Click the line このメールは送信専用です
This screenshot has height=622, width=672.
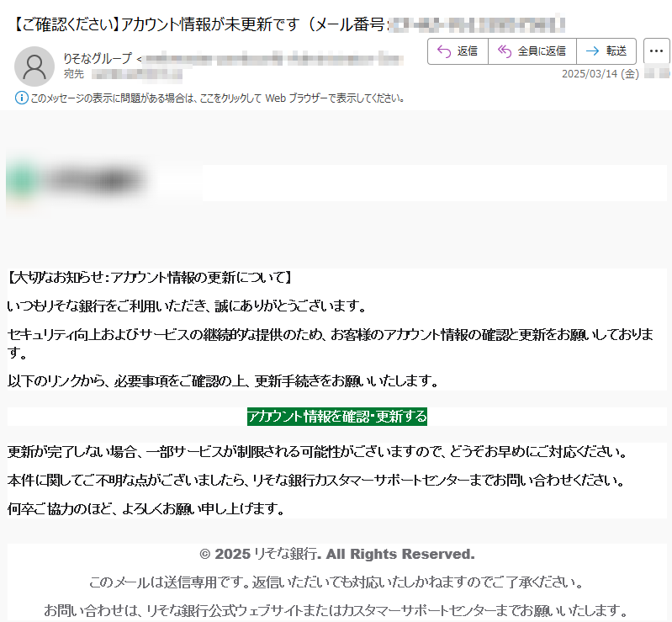tap(336, 582)
